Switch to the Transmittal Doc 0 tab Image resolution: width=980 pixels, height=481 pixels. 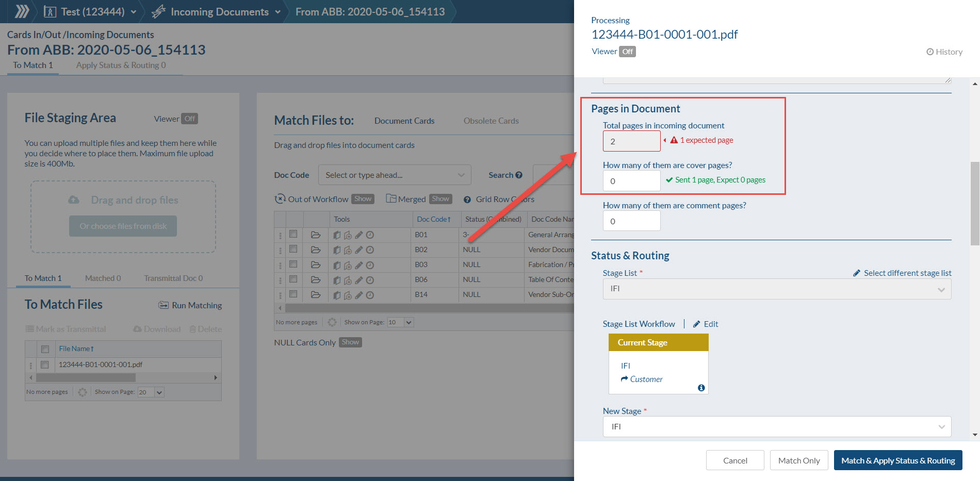click(173, 278)
